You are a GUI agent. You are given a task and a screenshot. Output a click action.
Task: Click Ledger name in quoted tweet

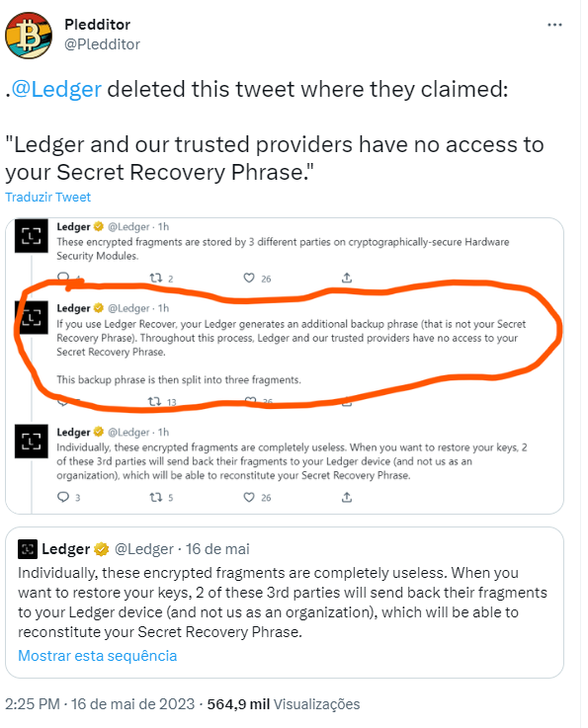65,549
